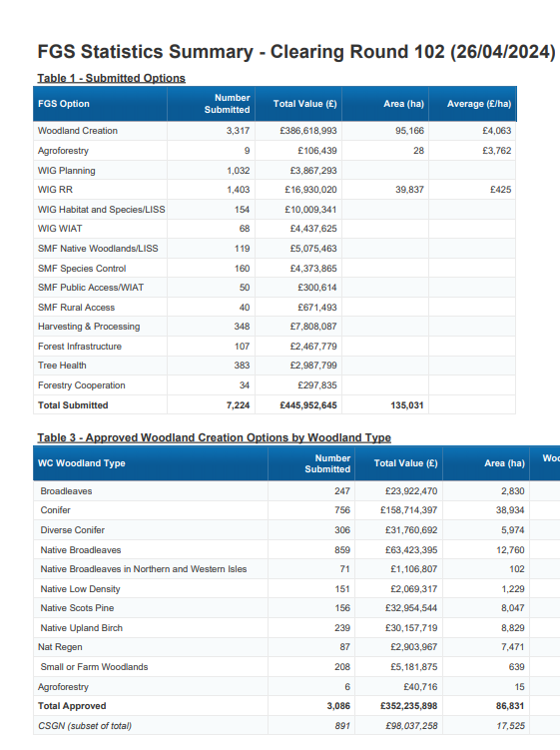Screen dimensions: 560x750
Task: Click the Average (£/ha) column header
Action: 479,104
